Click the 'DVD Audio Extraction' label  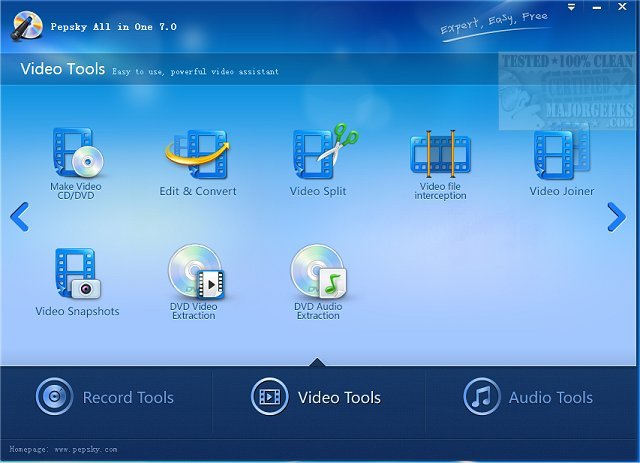pos(318,311)
